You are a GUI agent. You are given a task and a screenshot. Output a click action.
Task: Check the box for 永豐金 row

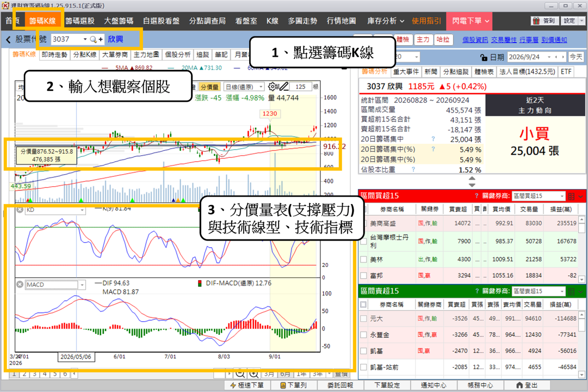pyautogui.click(x=363, y=335)
